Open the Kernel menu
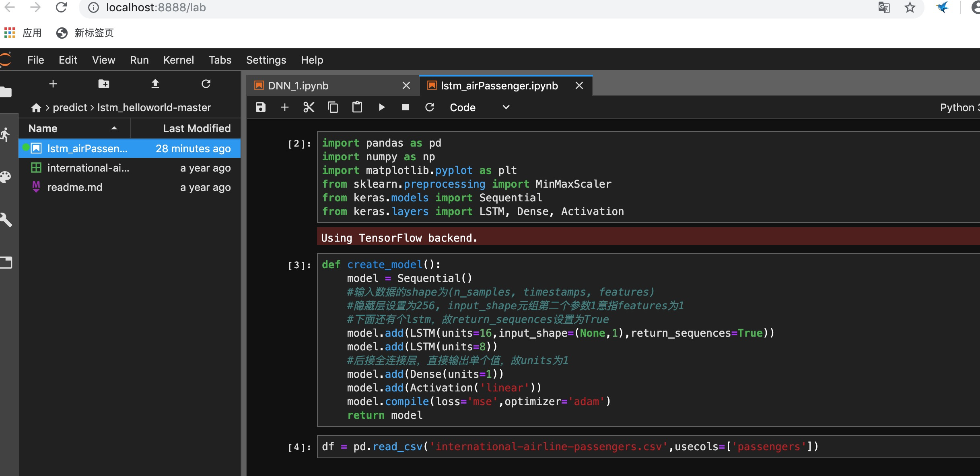Image resolution: width=980 pixels, height=476 pixels. pos(178,60)
